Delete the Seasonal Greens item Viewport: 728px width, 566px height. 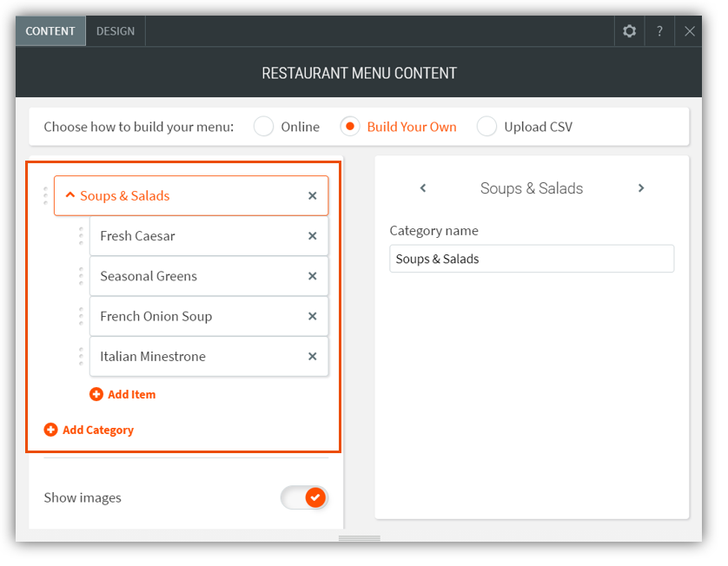point(313,276)
